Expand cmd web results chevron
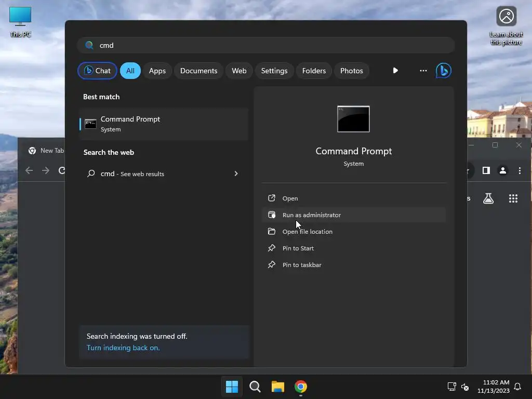The image size is (532, 399). 236,174
